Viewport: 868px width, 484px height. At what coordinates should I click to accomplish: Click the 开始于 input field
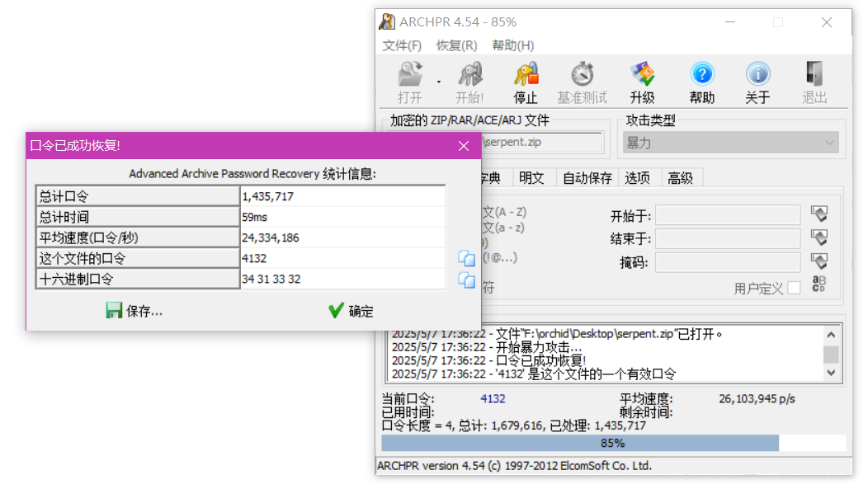tap(728, 215)
